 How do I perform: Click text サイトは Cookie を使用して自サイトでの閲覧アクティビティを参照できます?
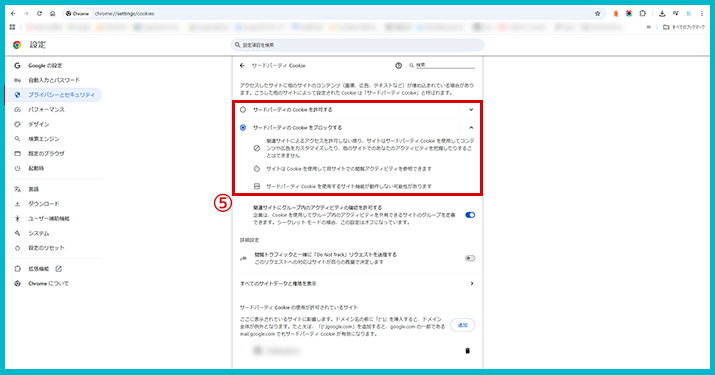coord(349,169)
